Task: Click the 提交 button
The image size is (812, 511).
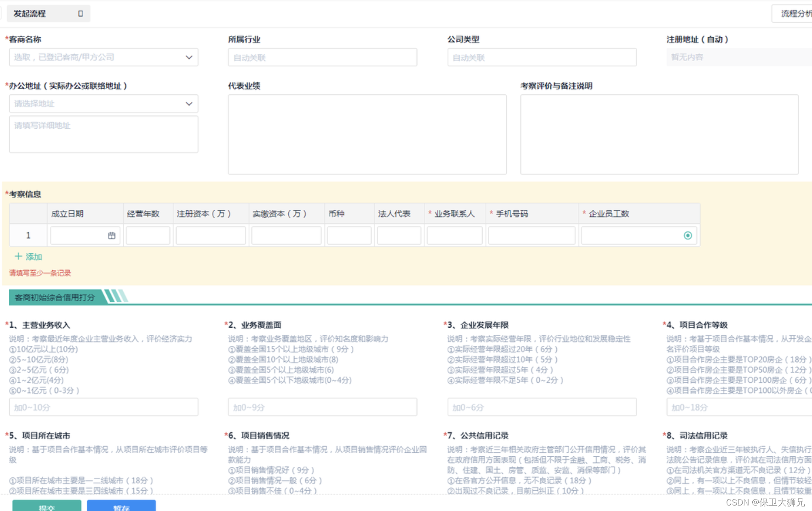Action: (47, 505)
